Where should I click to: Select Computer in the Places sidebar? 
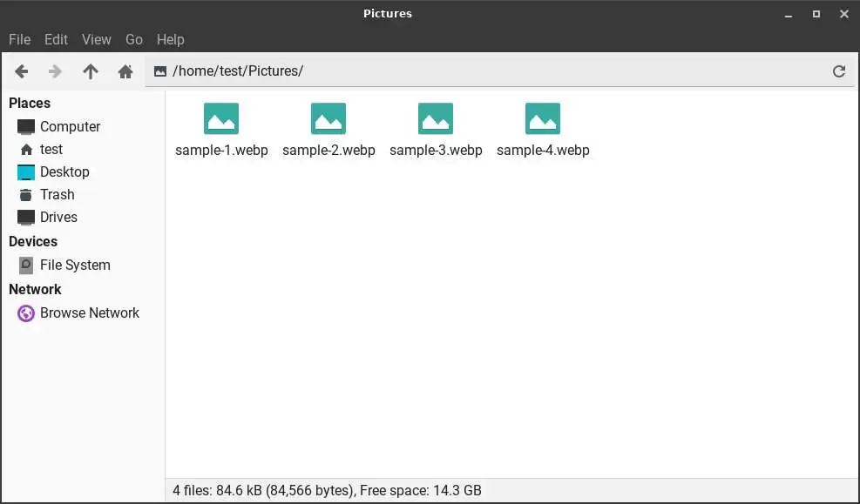tap(68, 126)
